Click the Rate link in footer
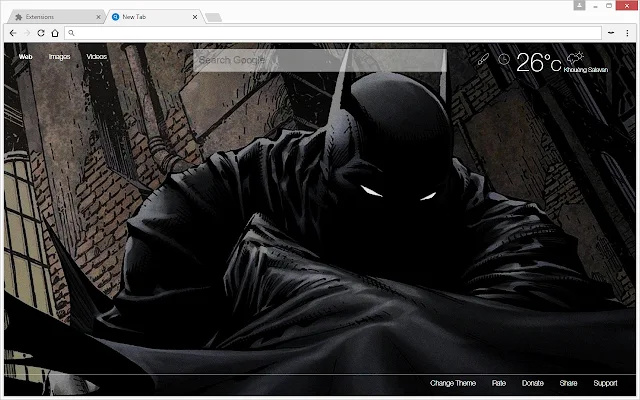Screen dimensions: 640x400 click(499, 383)
